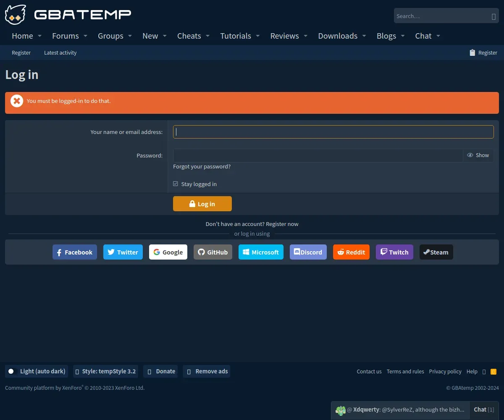The width and height of the screenshot is (504, 420).
Task: Sign in with the Reddit button
Action: (x=351, y=252)
